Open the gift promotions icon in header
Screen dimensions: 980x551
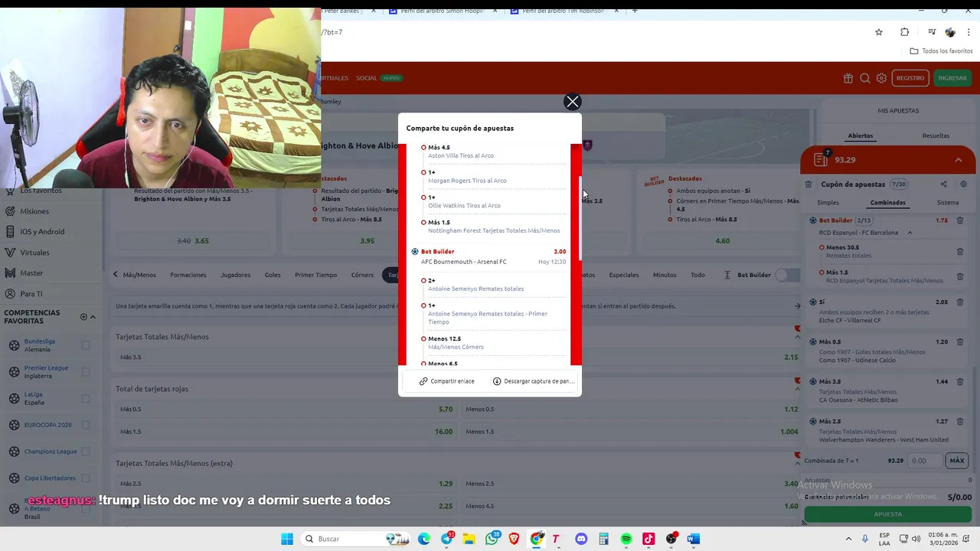[x=848, y=78]
